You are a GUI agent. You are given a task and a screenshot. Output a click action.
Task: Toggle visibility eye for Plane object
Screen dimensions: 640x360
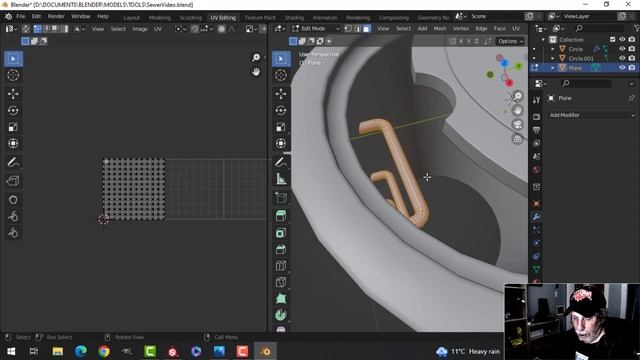[622, 67]
